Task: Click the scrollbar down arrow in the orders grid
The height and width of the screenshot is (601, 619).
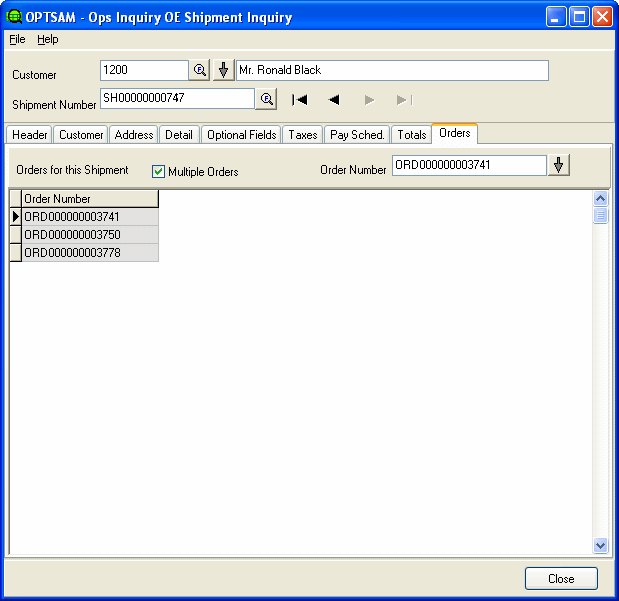Action: click(600, 545)
